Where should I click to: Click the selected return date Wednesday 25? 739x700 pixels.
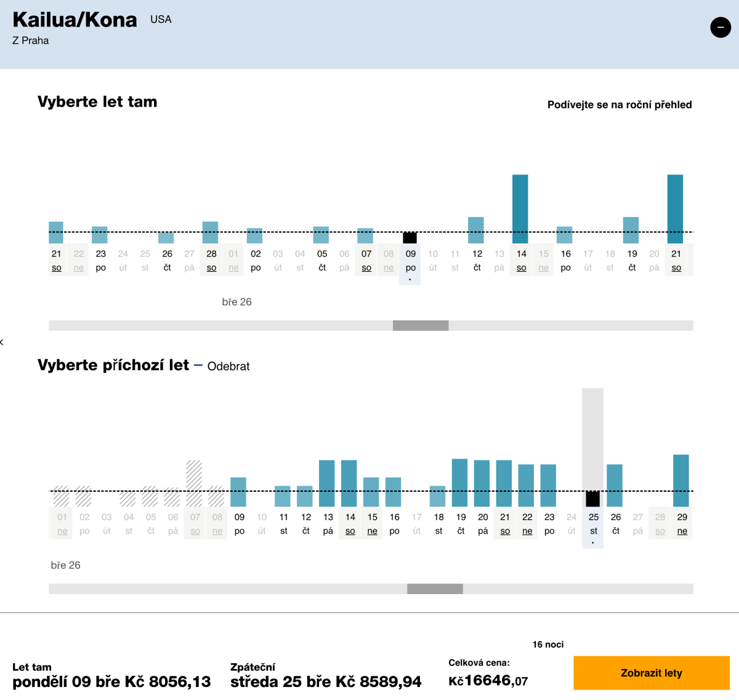(593, 523)
